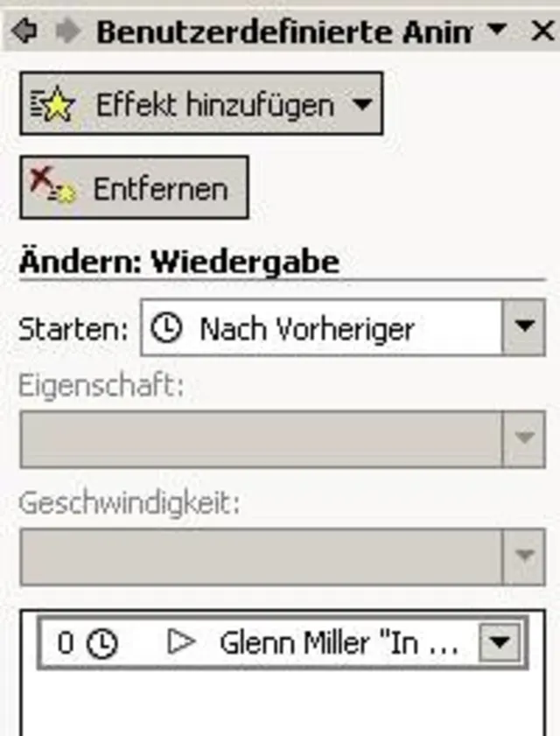
Task: Click the empty area of animation list
Action: tap(283, 703)
